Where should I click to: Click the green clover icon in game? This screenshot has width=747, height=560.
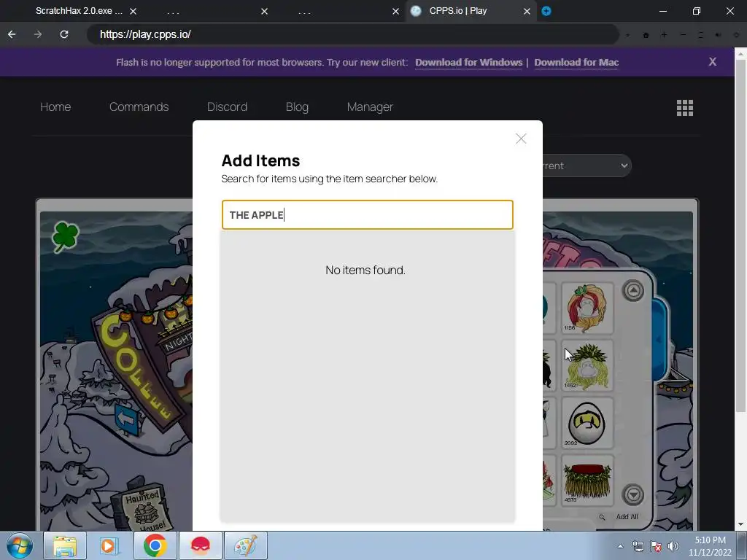[65, 237]
